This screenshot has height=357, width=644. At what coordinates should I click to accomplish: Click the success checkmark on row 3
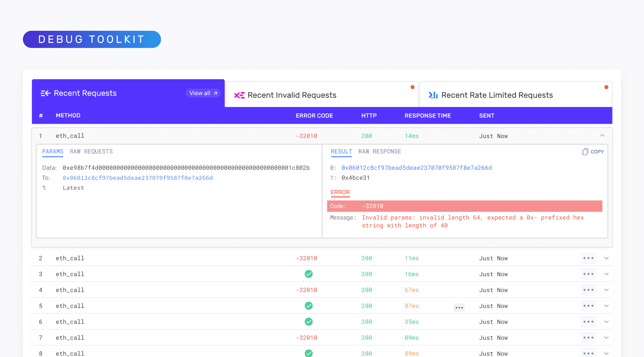(x=309, y=274)
